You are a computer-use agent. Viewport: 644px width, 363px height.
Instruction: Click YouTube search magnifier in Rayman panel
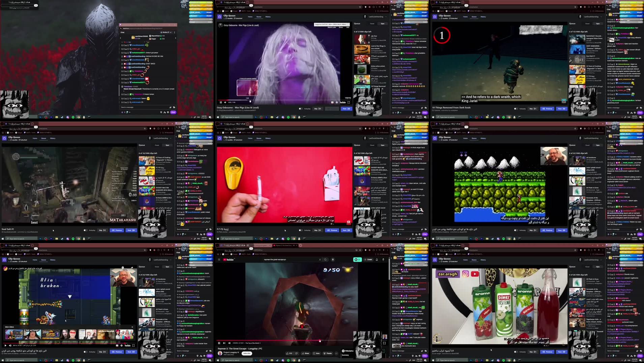click(x=325, y=260)
